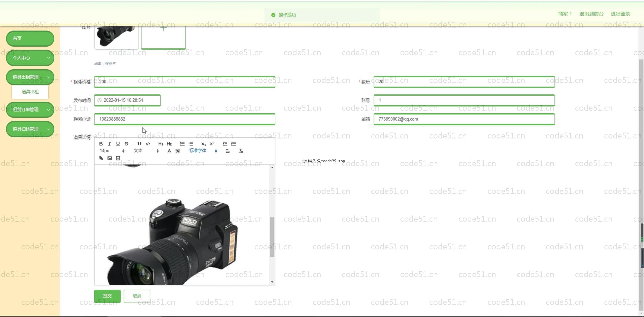Image resolution: width=644 pixels, height=317 pixels.
Task: Apply subscript formatting
Action: (x=203, y=144)
